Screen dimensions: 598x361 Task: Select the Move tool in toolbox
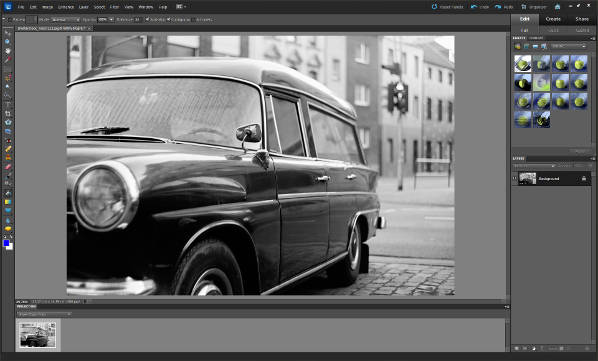click(7, 33)
